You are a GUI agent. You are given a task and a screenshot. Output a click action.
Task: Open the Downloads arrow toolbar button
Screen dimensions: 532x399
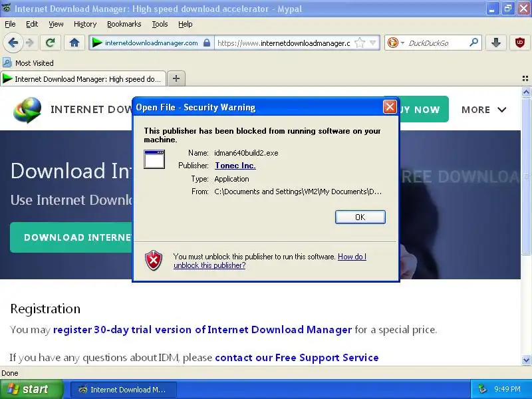tap(496, 43)
